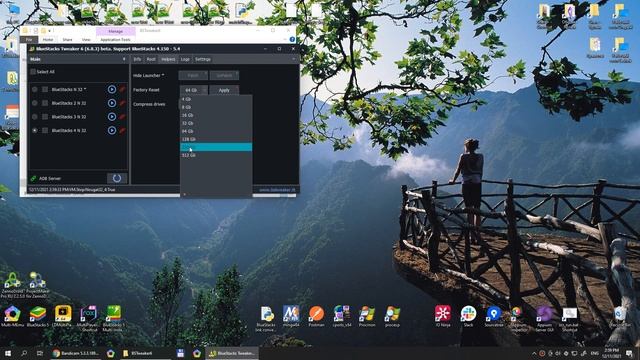Open the Windows Start menu
640x360 pixels.
point(8,353)
